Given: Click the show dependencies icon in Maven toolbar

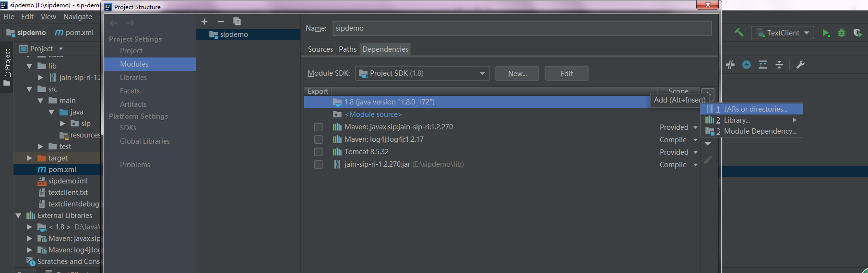Looking at the screenshot, I should tap(763, 65).
